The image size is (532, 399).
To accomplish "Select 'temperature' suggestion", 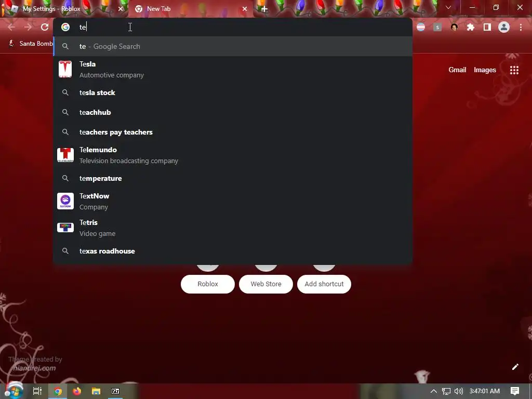I will (233, 178).
